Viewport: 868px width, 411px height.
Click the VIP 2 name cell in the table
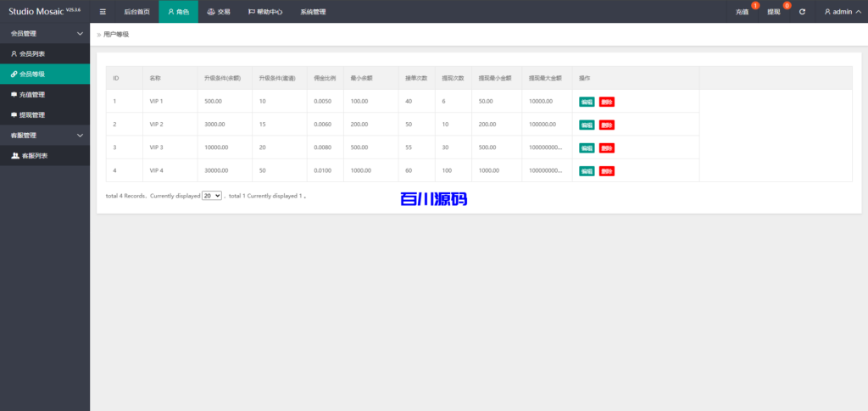(156, 125)
